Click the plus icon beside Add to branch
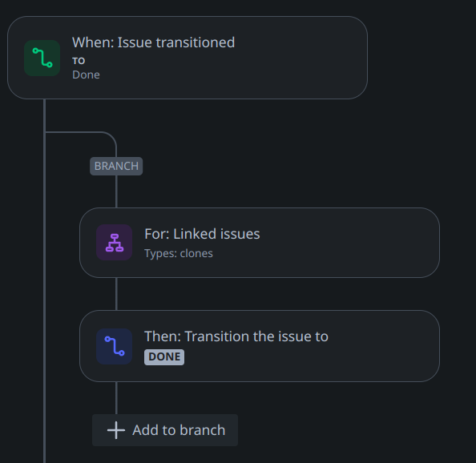 pyautogui.click(x=116, y=430)
